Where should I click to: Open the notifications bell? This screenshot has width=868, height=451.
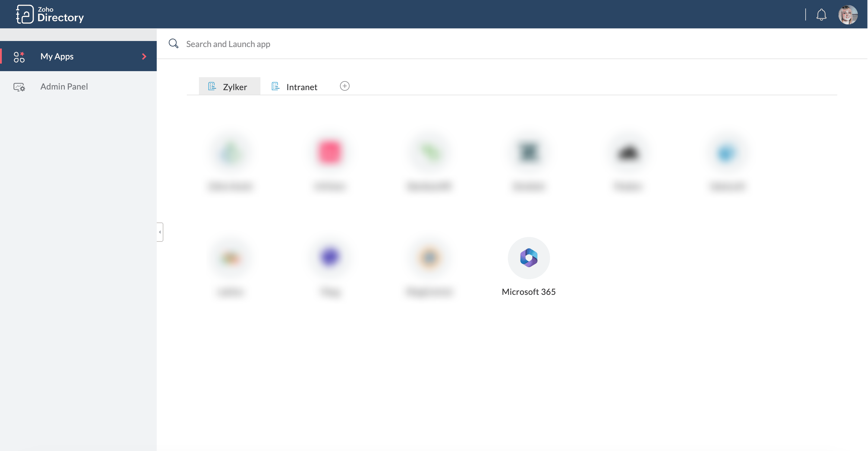pyautogui.click(x=821, y=14)
